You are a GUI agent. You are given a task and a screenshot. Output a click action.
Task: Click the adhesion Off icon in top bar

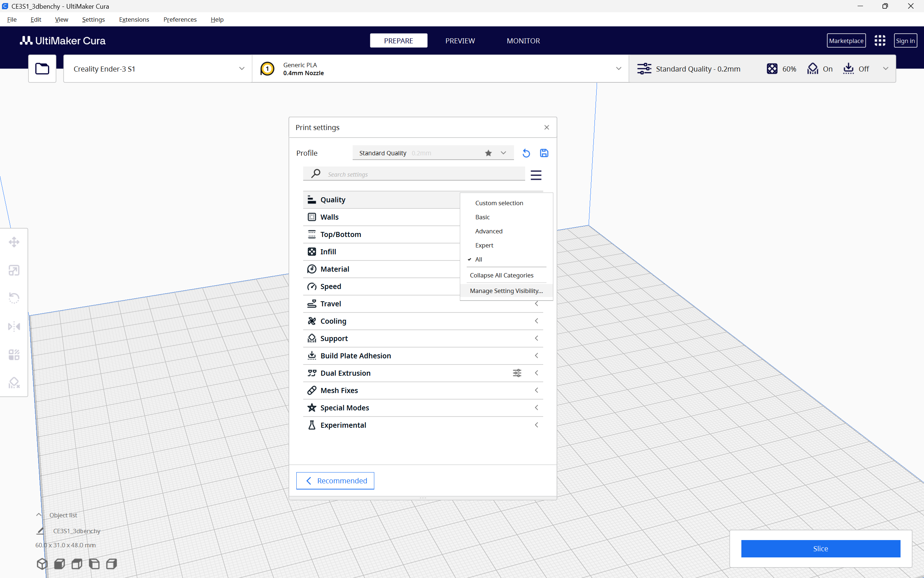pos(849,69)
